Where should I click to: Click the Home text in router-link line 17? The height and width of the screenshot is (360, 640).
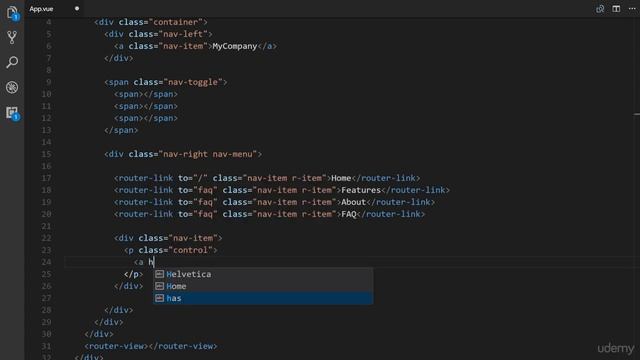click(x=341, y=178)
